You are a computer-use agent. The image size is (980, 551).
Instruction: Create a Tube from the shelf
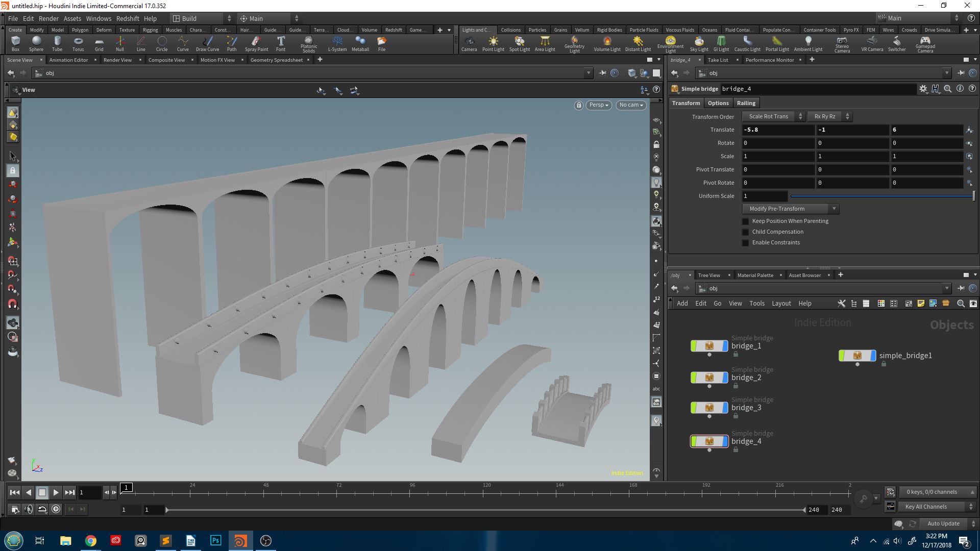coord(57,44)
